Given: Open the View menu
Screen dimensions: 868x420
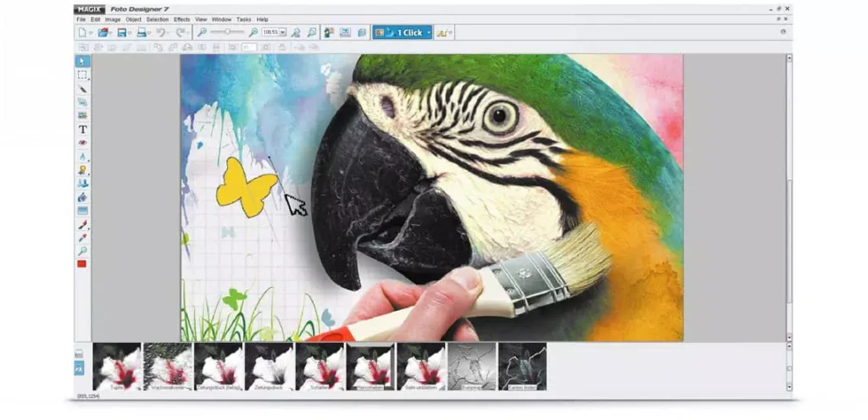Looking at the screenshot, I should [201, 19].
